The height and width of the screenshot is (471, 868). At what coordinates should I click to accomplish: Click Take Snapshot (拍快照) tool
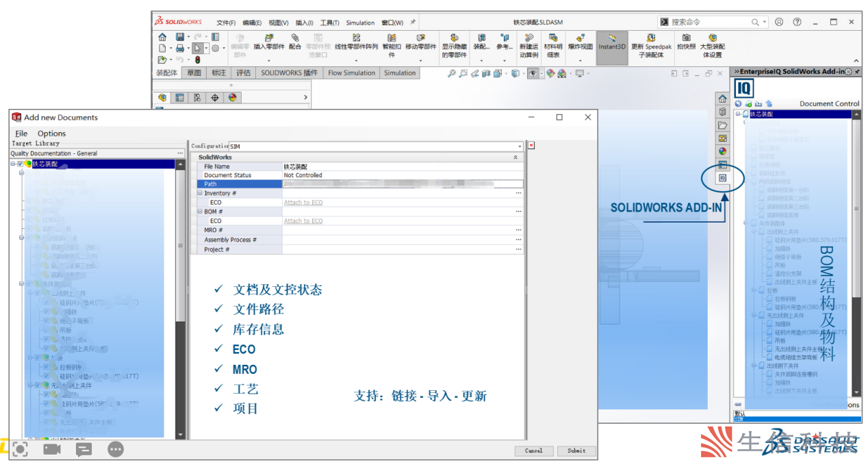[686, 42]
